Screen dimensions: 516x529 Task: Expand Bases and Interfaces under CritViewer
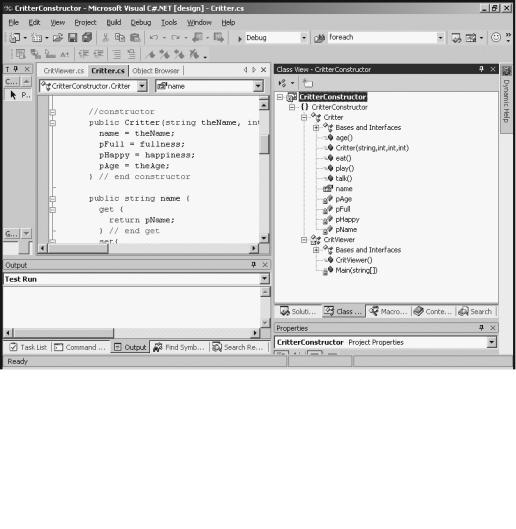pyautogui.click(x=316, y=250)
